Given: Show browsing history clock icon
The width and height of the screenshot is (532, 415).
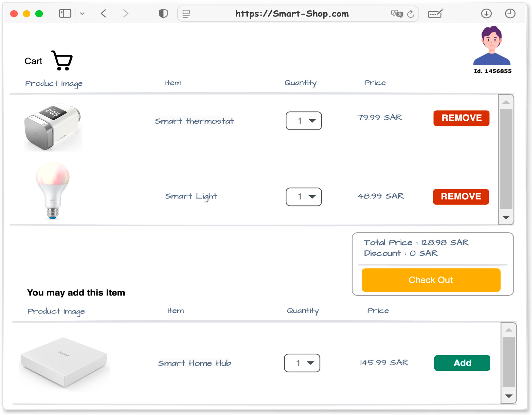Looking at the screenshot, I should [x=510, y=13].
